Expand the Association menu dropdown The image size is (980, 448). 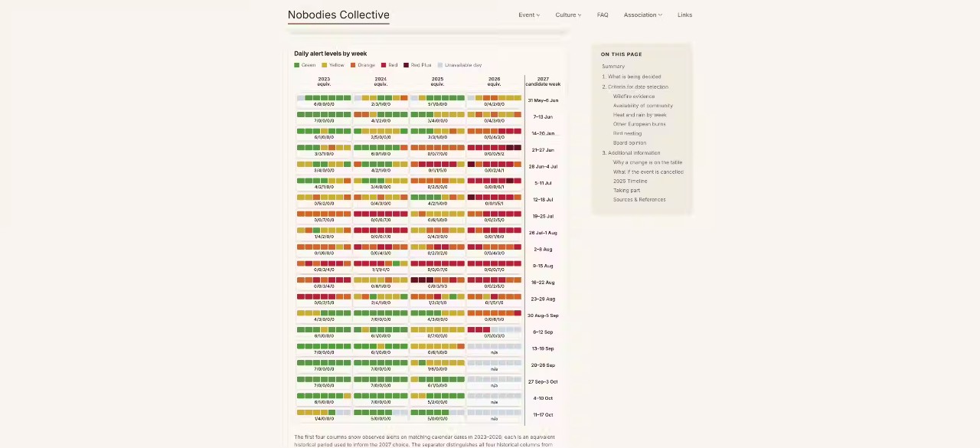click(x=642, y=15)
